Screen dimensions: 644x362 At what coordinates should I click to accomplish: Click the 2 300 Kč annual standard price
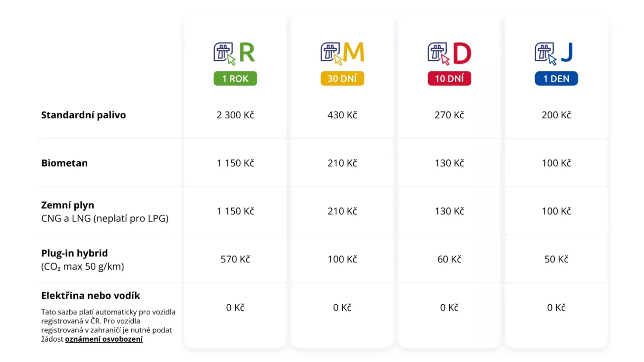(x=235, y=115)
